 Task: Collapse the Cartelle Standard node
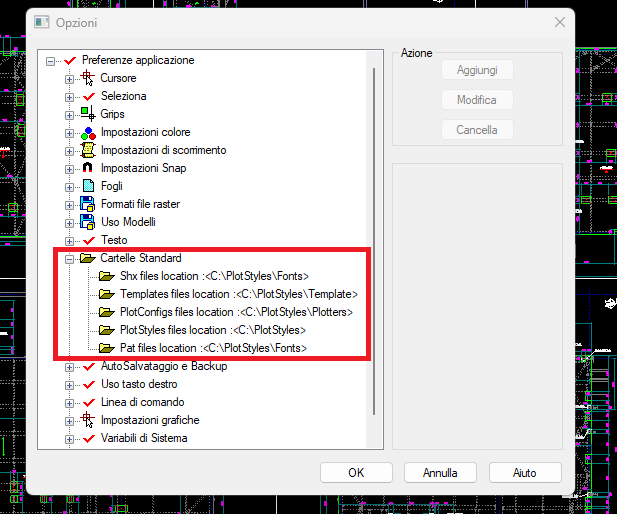(x=70, y=258)
